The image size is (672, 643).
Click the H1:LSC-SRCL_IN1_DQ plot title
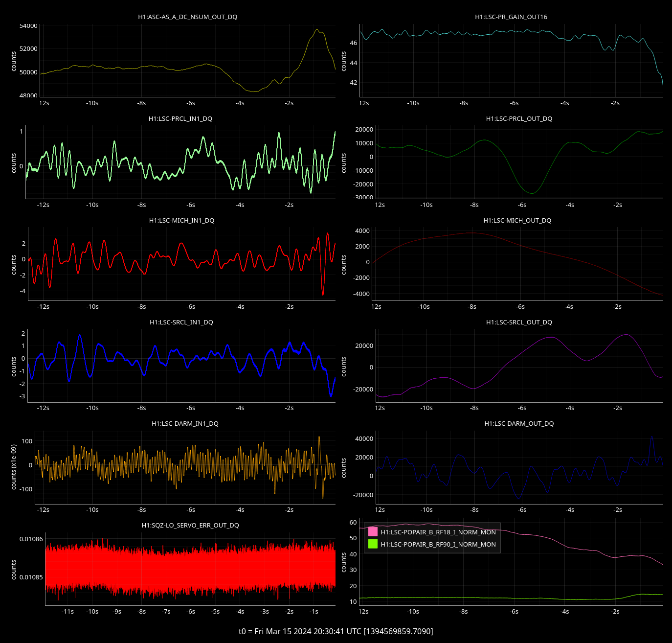point(181,322)
